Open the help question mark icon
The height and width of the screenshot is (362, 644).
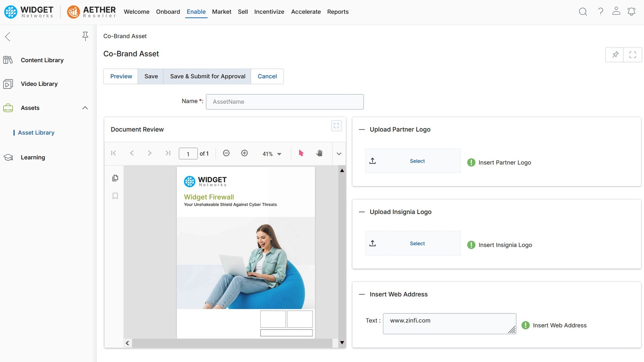[x=600, y=11]
